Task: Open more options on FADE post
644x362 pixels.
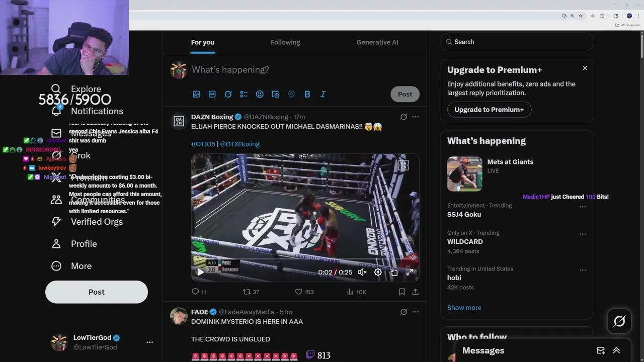Action: point(415,312)
